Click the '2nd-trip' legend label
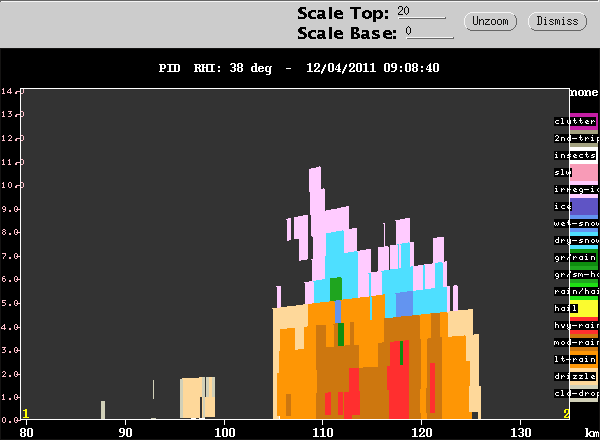 point(576,138)
